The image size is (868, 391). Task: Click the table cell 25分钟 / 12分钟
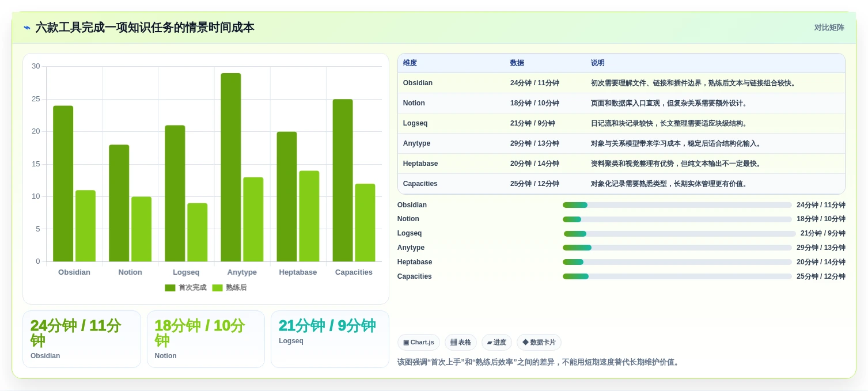click(x=535, y=184)
